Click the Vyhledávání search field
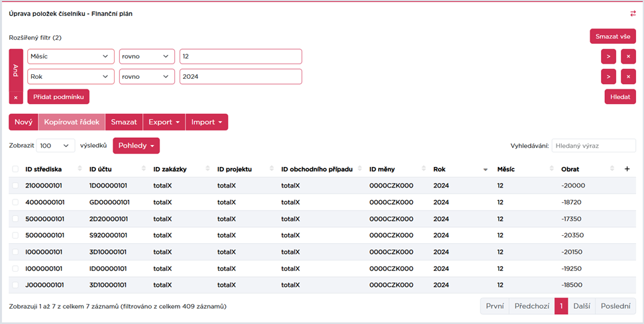Viewport: 644px width, 324px height. click(x=594, y=145)
